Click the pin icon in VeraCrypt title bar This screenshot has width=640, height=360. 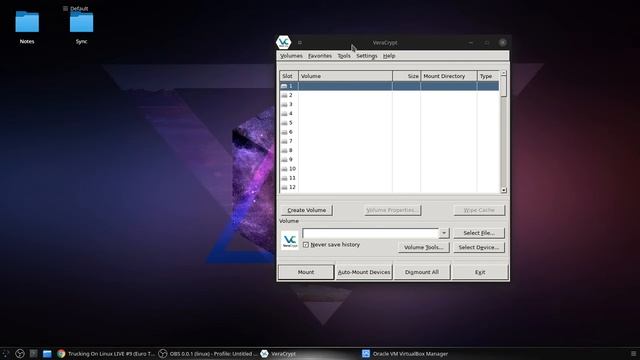(300, 42)
